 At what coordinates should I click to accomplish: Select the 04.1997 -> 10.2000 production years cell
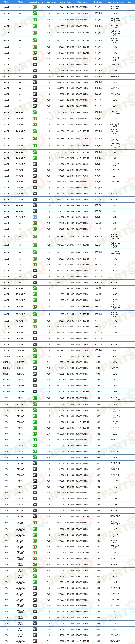(x=65, y=270)
